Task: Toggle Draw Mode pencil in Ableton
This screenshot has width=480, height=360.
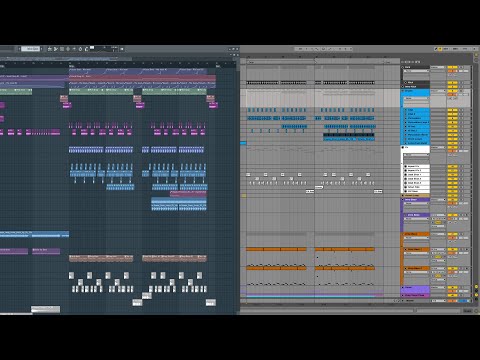Action: [436, 49]
